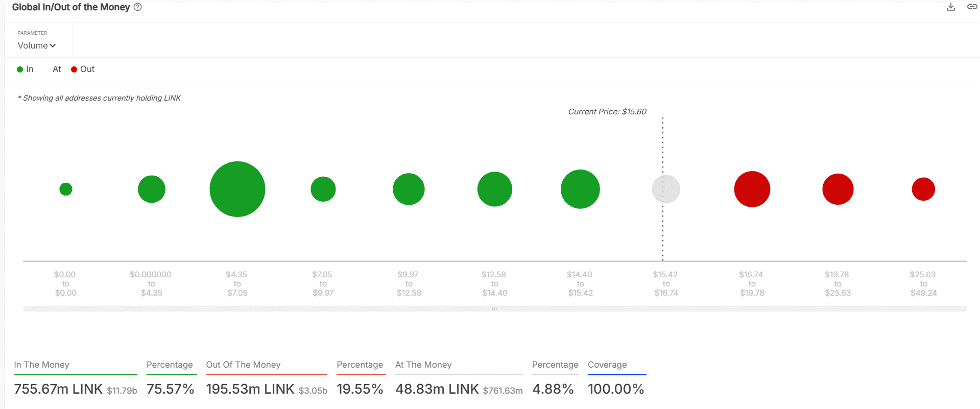Toggle the At legend item
This screenshot has width=980, height=409.
coord(56,69)
